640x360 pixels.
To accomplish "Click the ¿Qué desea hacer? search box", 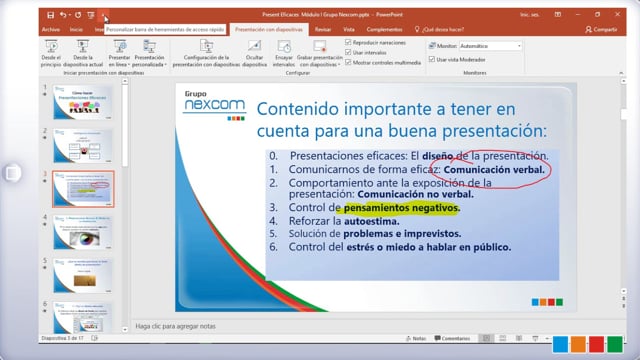I will (439, 29).
